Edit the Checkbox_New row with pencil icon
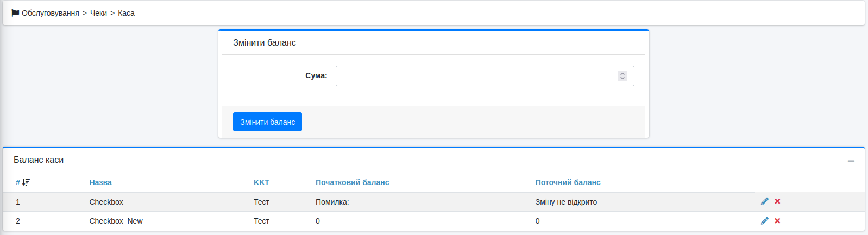Image resolution: width=868 pixels, height=235 pixels. [764, 221]
